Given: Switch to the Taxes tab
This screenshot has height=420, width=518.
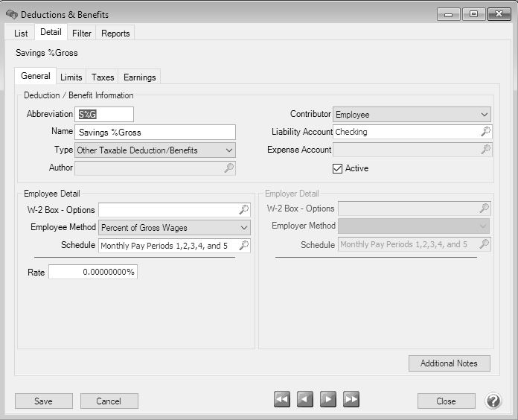Looking at the screenshot, I should click(x=103, y=77).
